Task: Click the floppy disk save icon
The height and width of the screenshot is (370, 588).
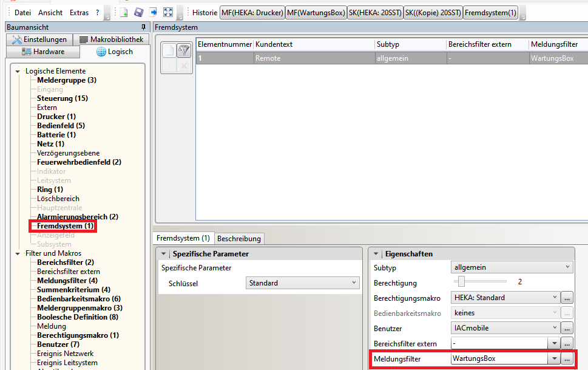Action: coord(139,12)
